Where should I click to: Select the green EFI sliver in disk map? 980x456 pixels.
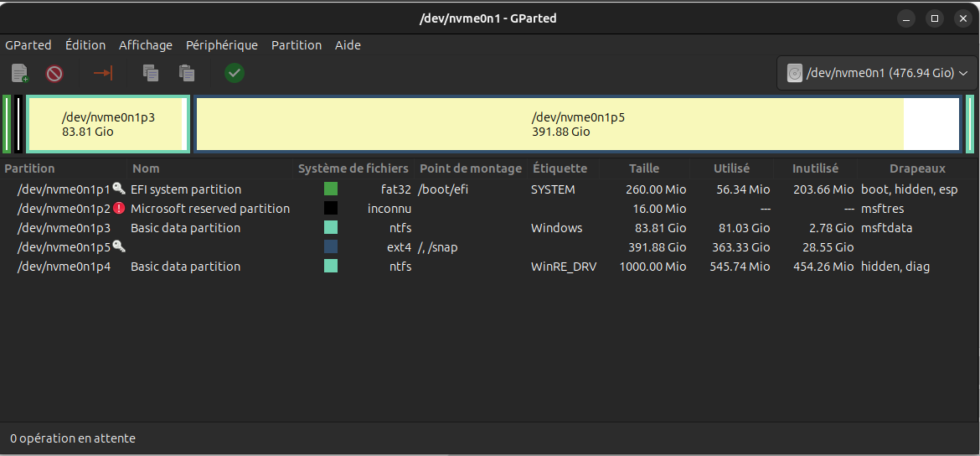(x=7, y=124)
